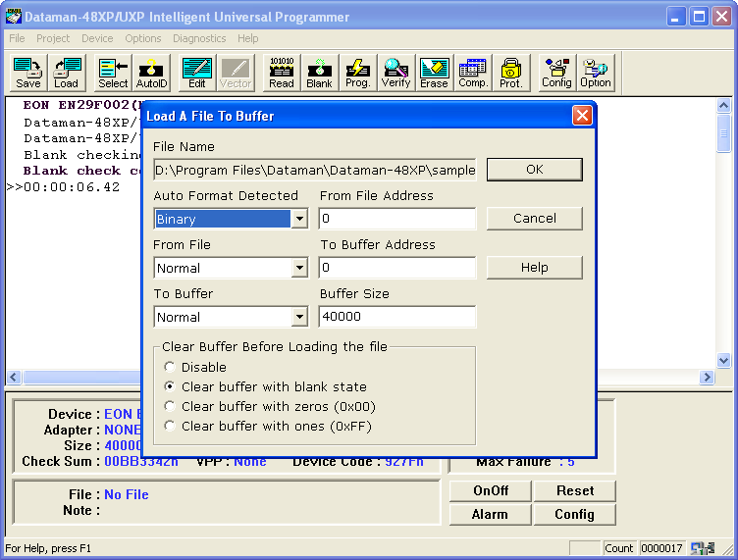Click the Buffer Size input field
This screenshot has height=560, width=738.
click(396, 317)
